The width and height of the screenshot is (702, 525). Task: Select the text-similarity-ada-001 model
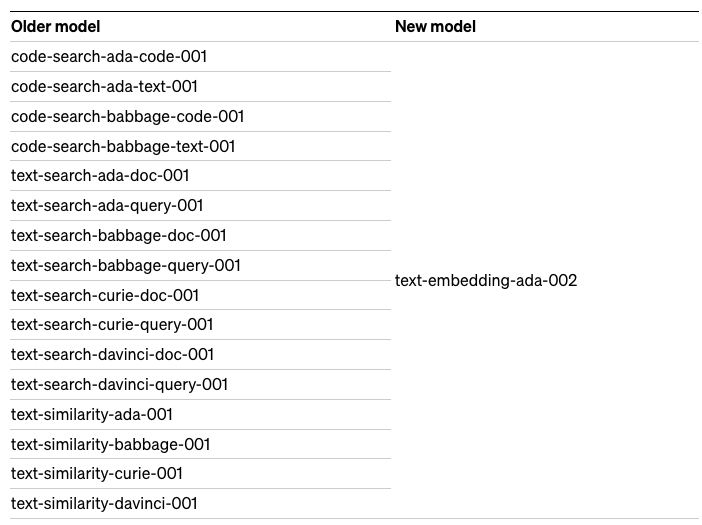point(92,415)
